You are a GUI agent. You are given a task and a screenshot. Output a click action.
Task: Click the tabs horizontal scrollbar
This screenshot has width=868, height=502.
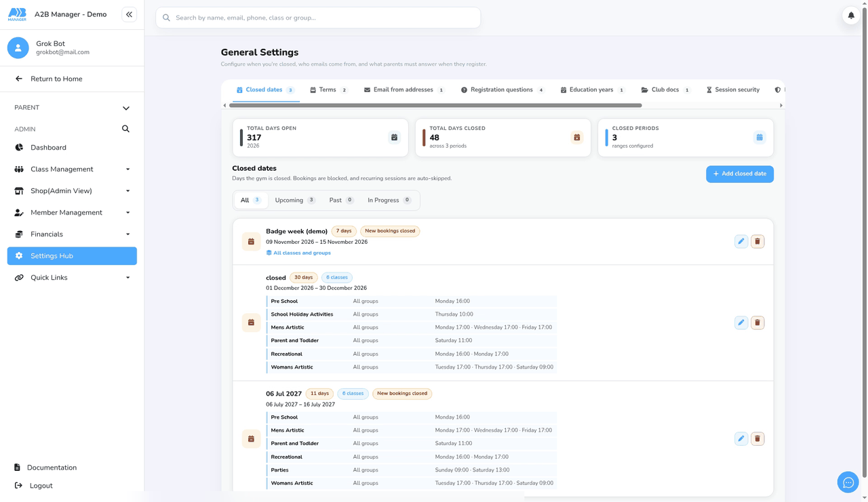pyautogui.click(x=435, y=106)
